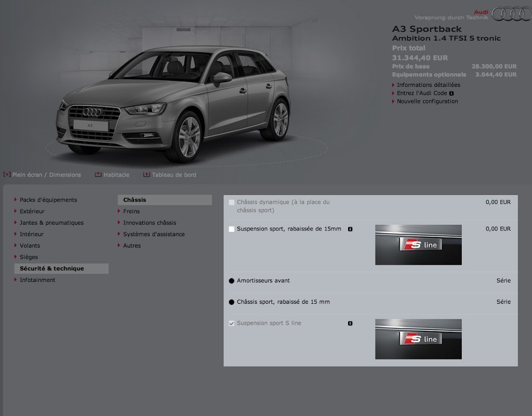Open info icon for Suspension sport, rabaissée de 15mm
Viewport: 532px width, 416px height.
350,229
